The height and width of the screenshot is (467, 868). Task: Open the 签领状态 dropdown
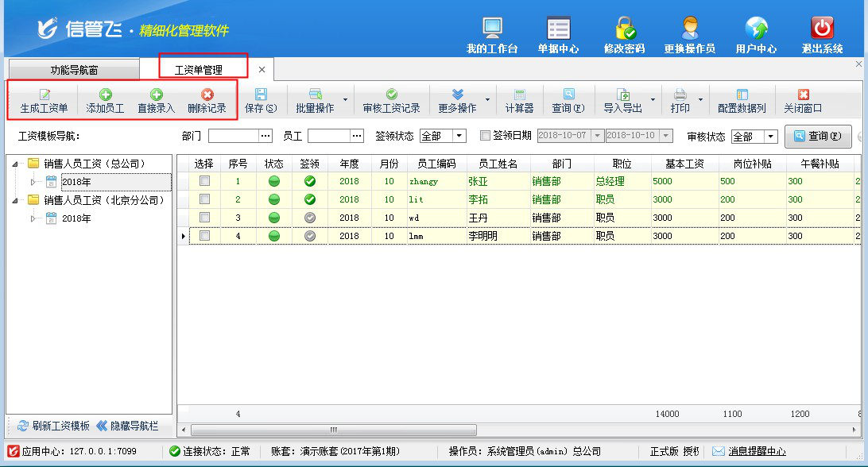point(459,136)
